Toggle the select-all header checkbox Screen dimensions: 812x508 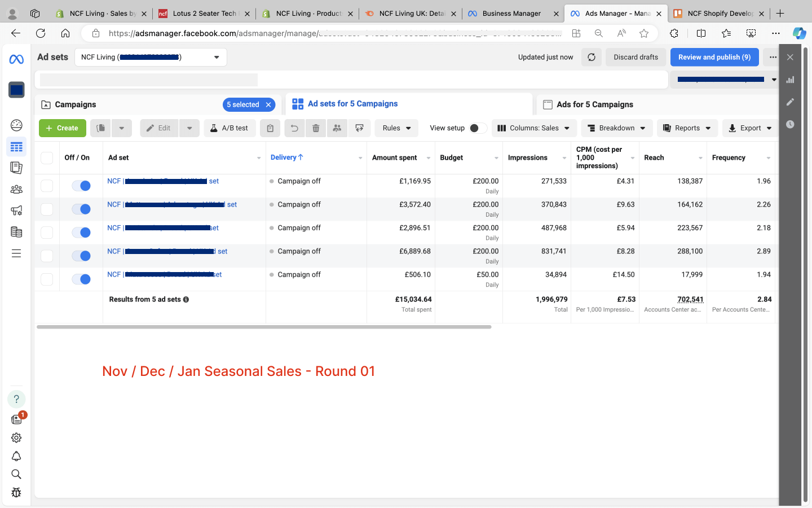(47, 158)
